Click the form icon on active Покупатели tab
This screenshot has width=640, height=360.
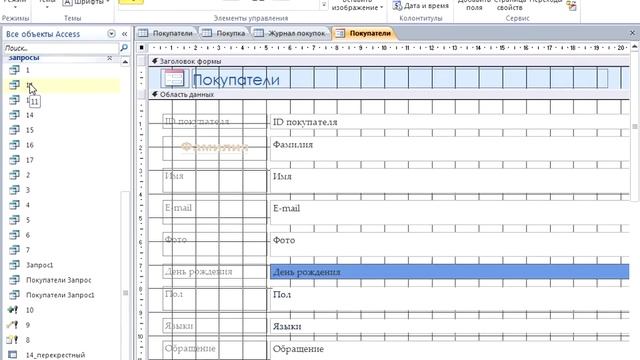[x=340, y=33]
